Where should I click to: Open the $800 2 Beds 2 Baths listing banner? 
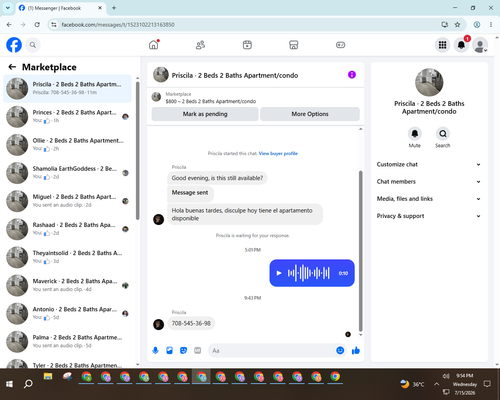click(255, 97)
